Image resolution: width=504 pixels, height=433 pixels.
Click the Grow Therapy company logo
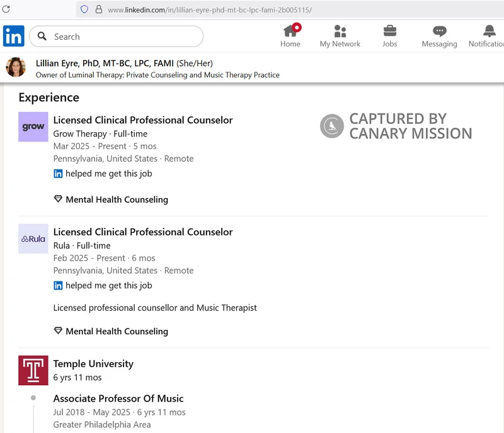tap(33, 127)
